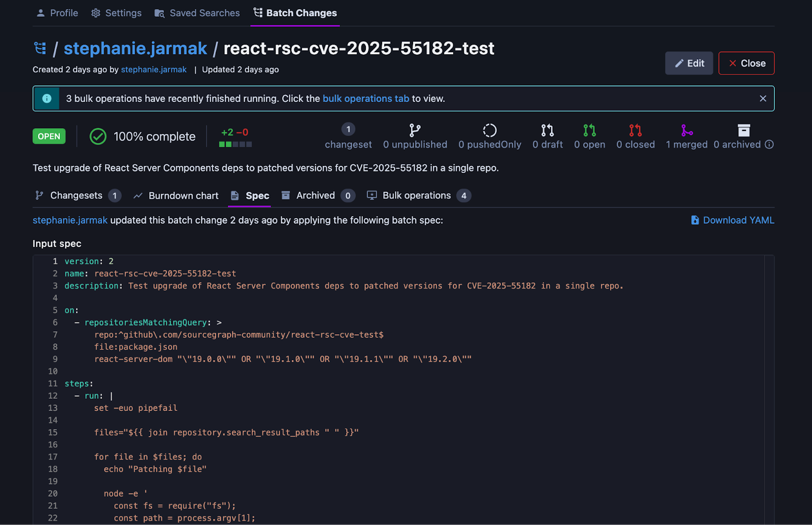Click the batch changes icon beside the title
Viewport: 812px width, 525px height.
coord(40,48)
